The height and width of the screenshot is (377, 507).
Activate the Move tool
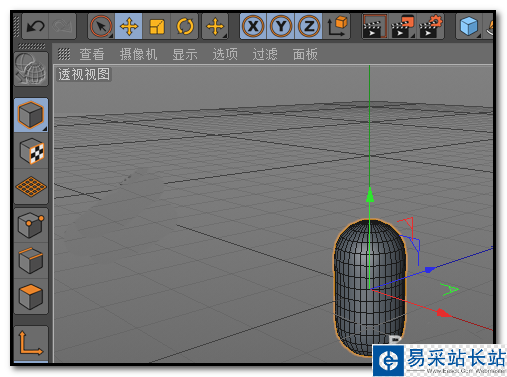pos(129,26)
